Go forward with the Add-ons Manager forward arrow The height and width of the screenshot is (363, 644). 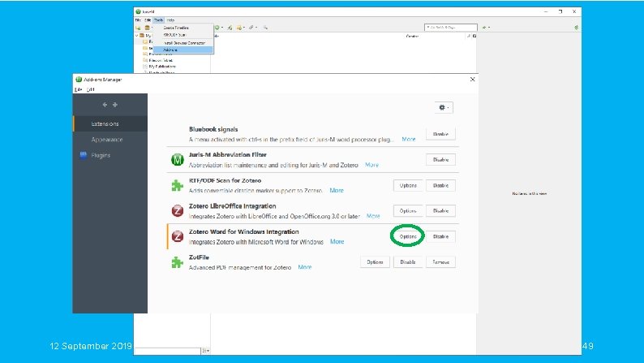(x=115, y=105)
